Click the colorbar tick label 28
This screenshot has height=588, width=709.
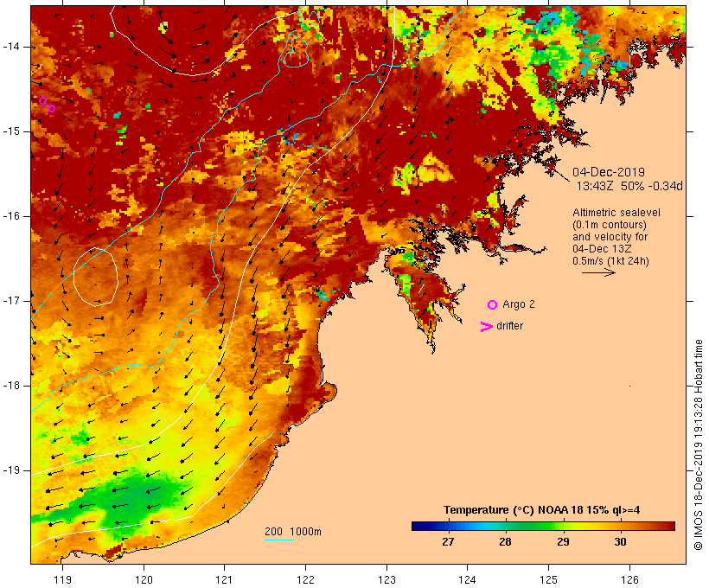point(505,542)
